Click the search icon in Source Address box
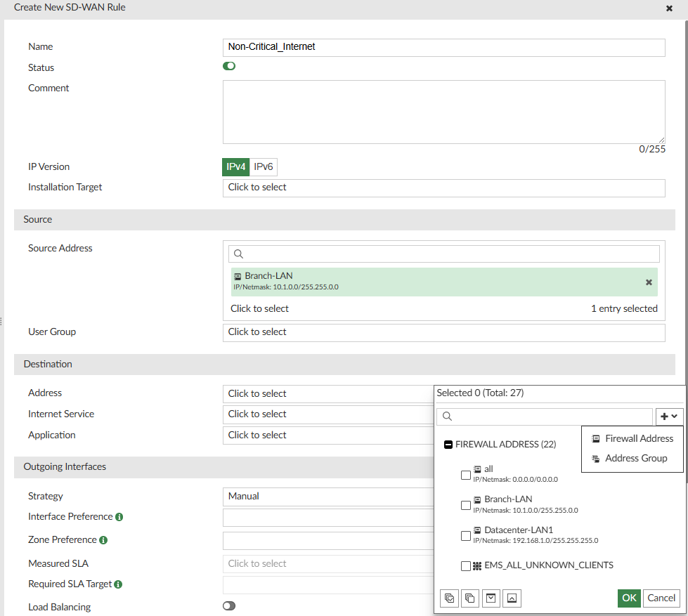 238,254
